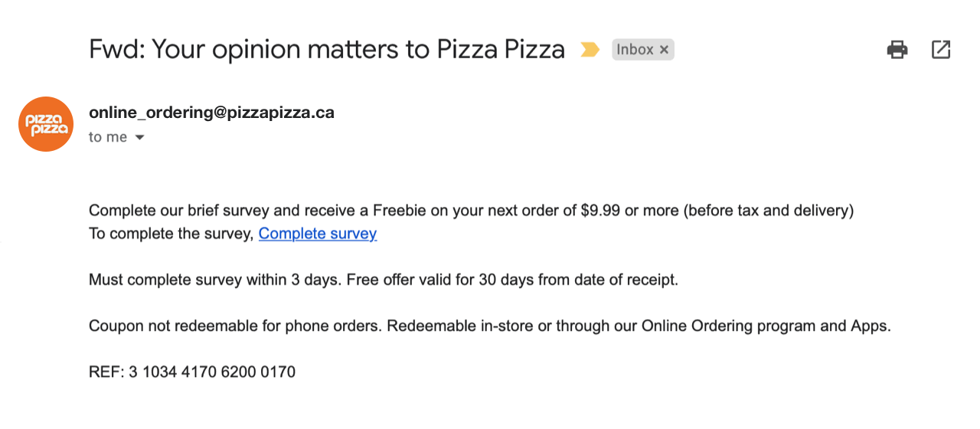
Task: Click the "Coupon not redeemable for phone orders" sentence
Action: tap(234, 326)
